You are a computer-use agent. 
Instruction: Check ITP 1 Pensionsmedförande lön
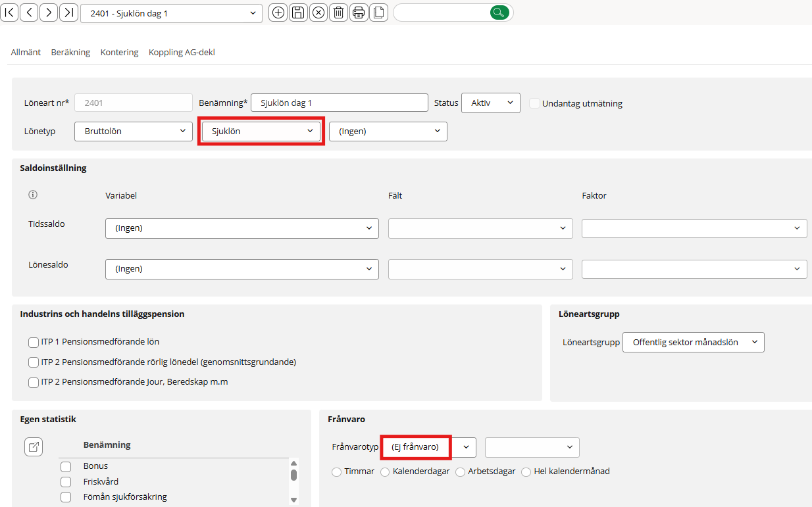(x=34, y=343)
